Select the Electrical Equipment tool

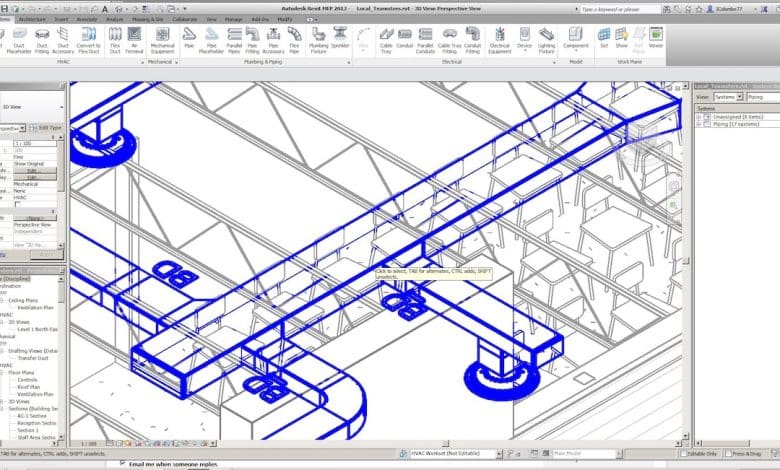point(499,41)
